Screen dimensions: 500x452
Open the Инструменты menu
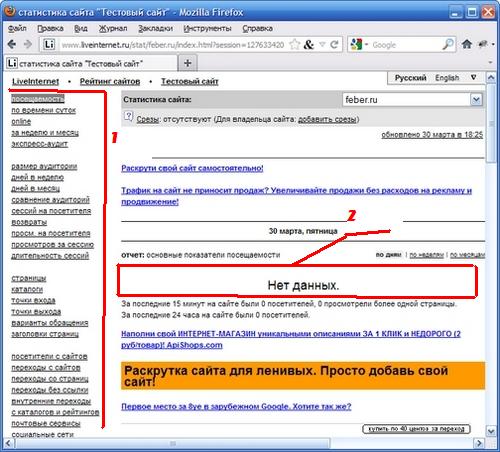click(207, 29)
